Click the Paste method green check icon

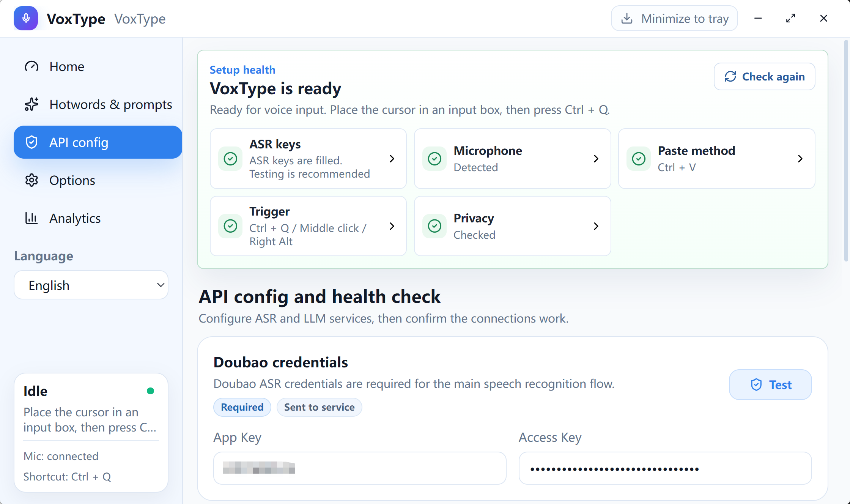coord(639,159)
